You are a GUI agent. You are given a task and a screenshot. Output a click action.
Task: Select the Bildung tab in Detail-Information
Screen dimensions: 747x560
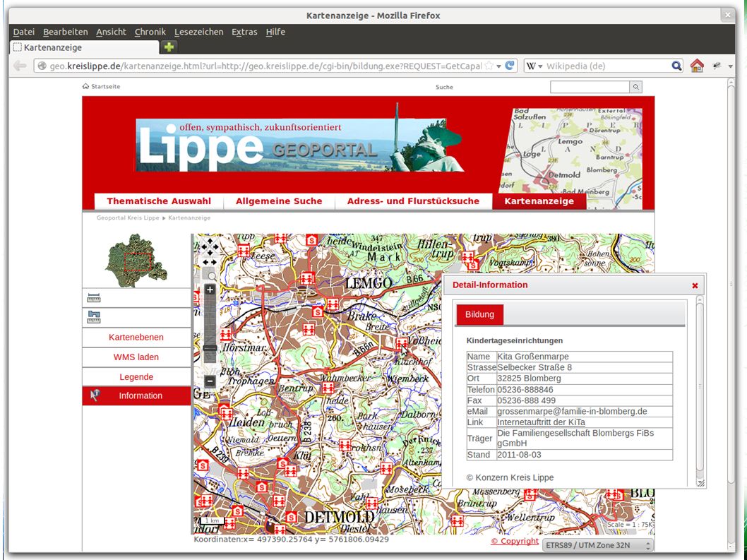(479, 314)
